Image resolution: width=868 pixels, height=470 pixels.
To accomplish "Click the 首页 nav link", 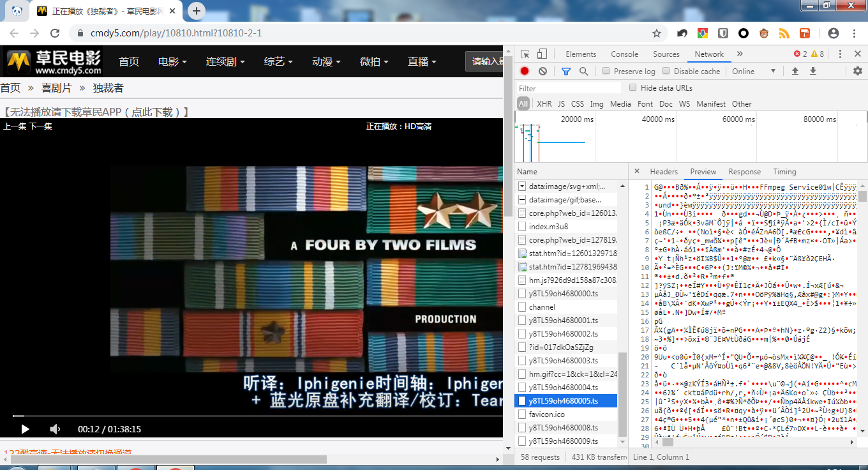I will click(x=129, y=62).
